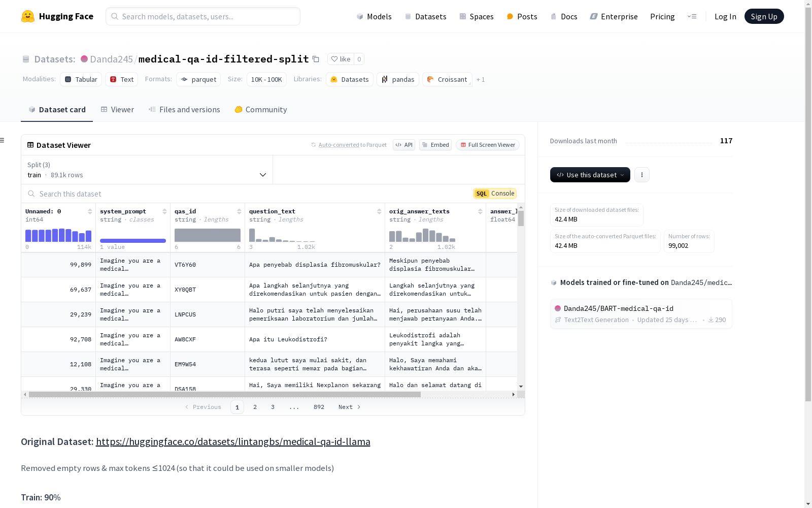The image size is (812, 508).
Task: Switch to the Dataset card tab
Action: point(57,110)
